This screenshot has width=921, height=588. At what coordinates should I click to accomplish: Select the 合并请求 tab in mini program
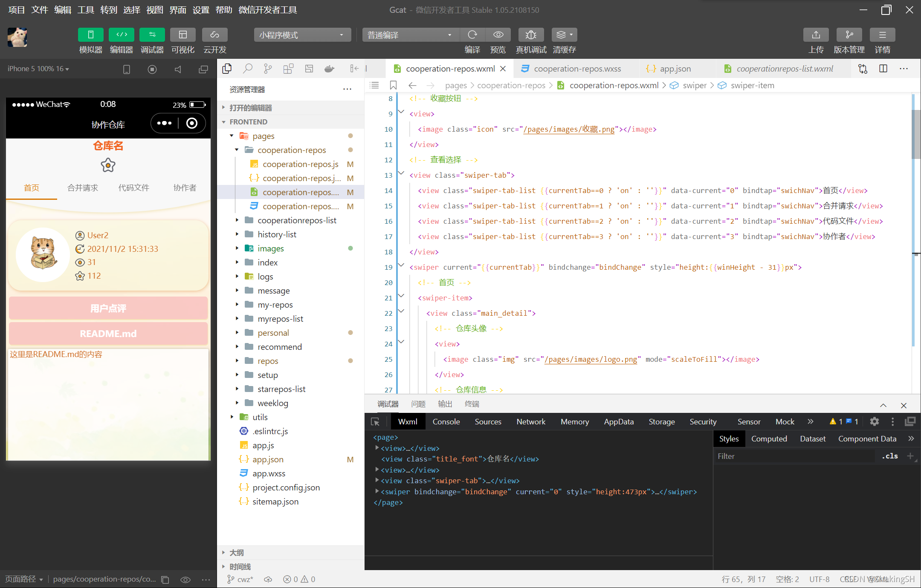pyautogui.click(x=81, y=188)
